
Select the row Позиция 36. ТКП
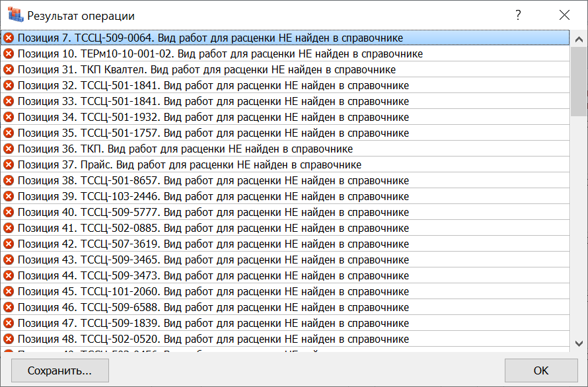pos(285,149)
